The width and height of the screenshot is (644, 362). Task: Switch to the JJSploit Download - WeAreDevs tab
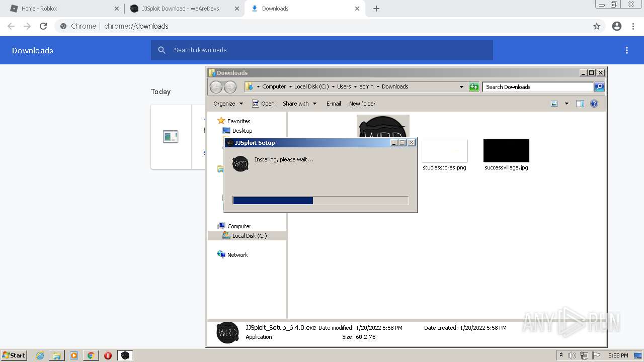[x=184, y=9]
